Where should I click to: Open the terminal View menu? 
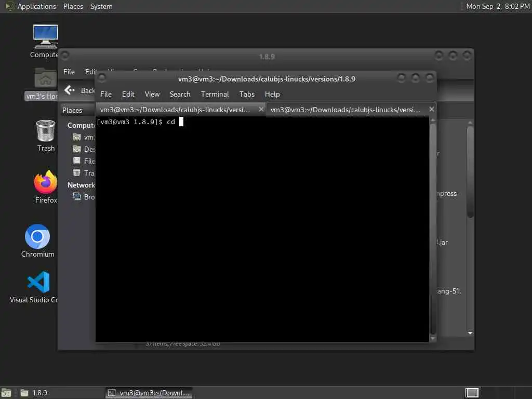click(152, 94)
